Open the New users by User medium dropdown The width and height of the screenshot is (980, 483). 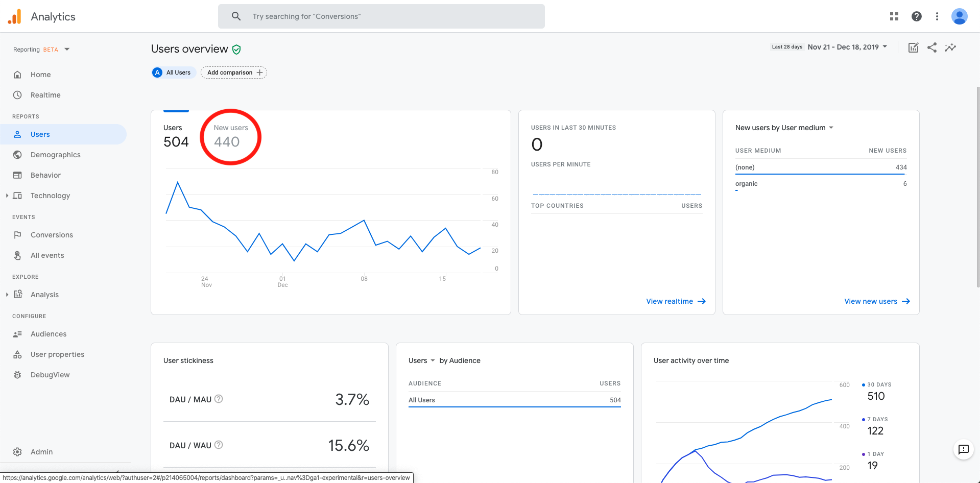784,128
